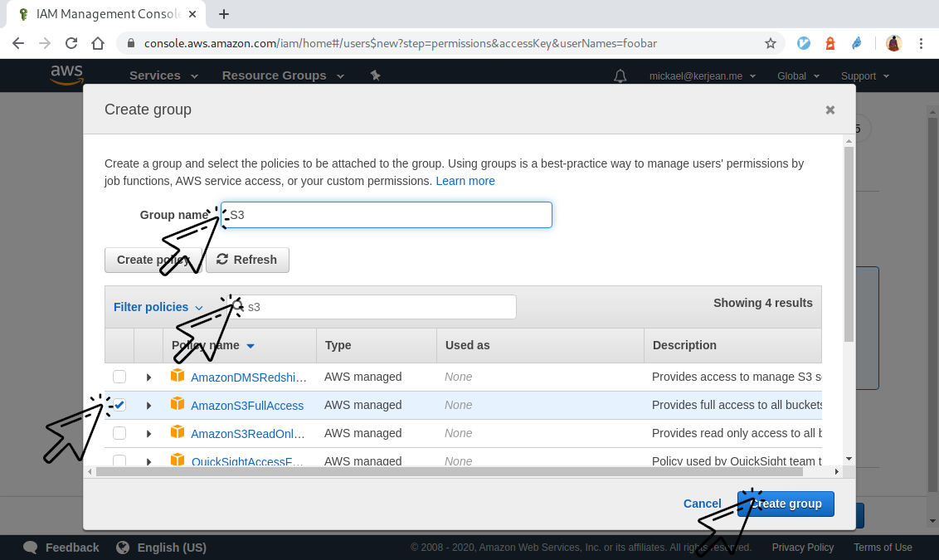Click the AmazonDMSRedshift policy box icon

178,376
